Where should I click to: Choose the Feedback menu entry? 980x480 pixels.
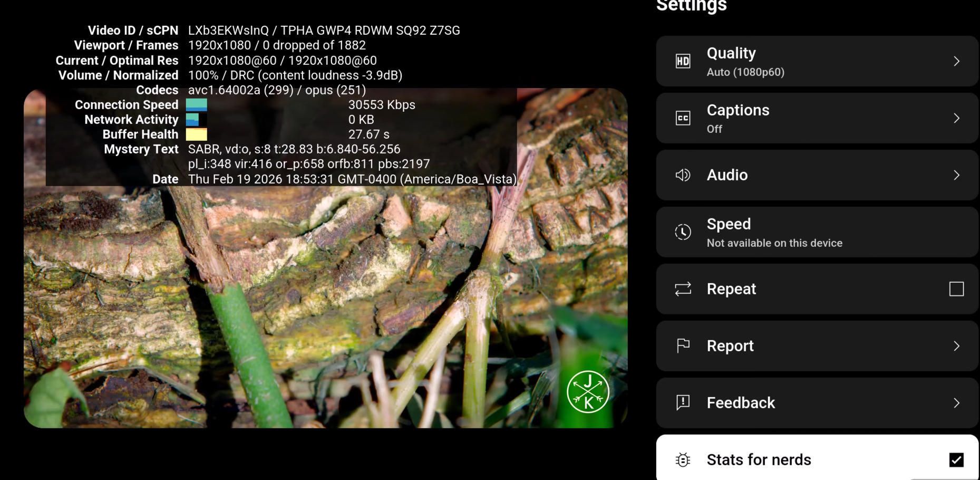click(x=817, y=403)
